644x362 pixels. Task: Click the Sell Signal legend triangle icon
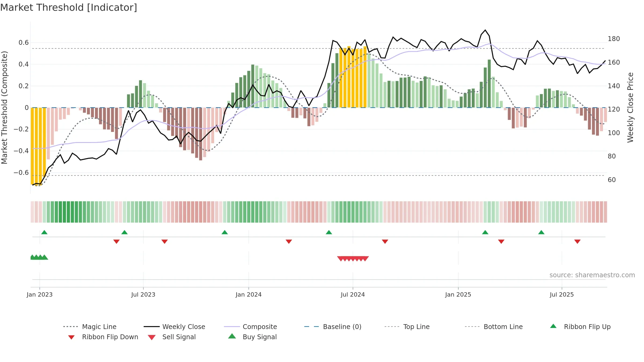152,337
